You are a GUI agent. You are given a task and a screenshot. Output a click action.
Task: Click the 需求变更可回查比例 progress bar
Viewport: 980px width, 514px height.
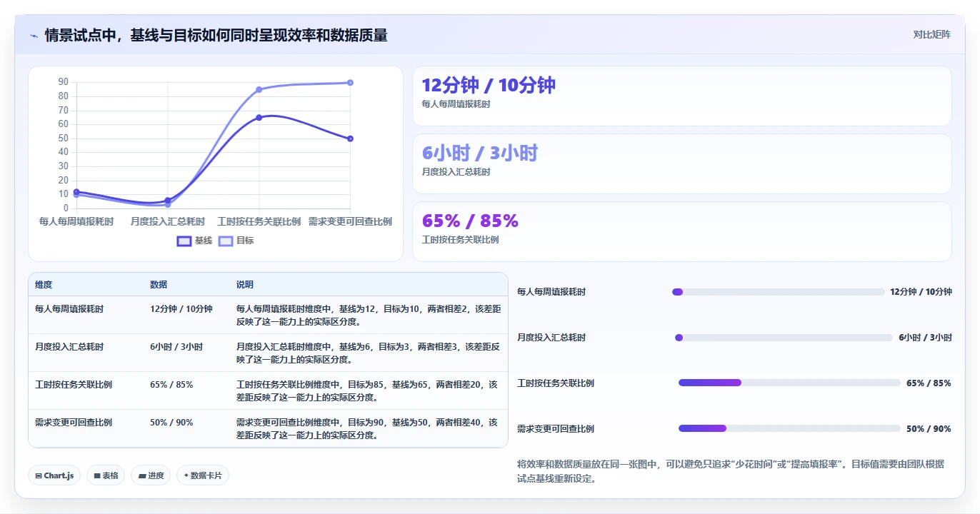(x=789, y=428)
